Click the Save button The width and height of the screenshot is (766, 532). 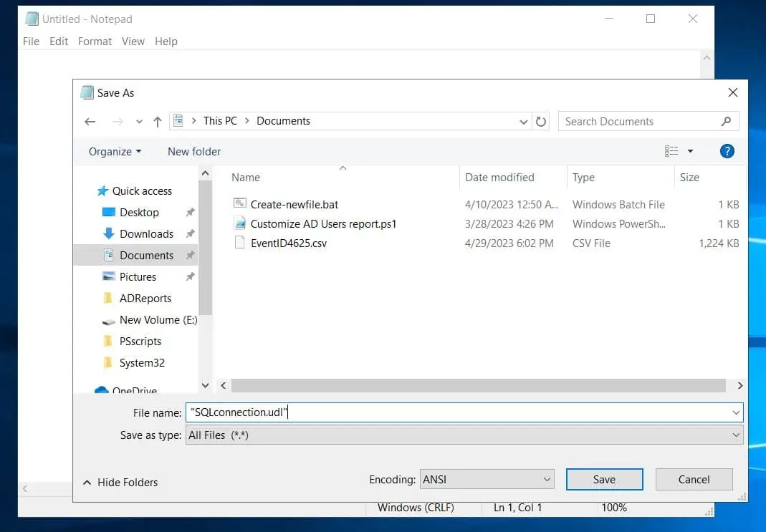(x=604, y=479)
